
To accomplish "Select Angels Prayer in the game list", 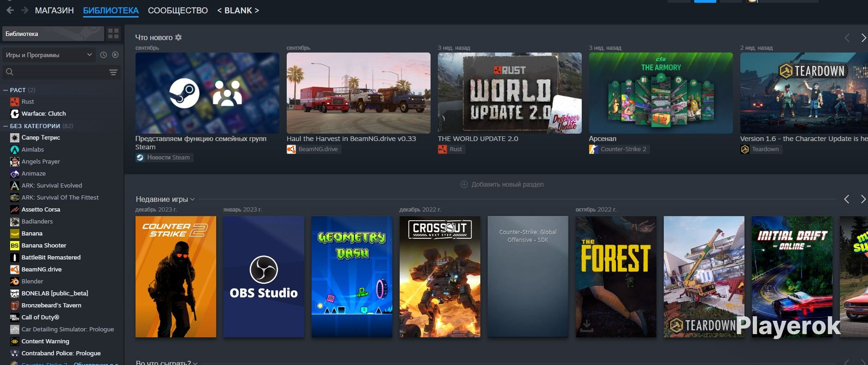I will [41, 162].
